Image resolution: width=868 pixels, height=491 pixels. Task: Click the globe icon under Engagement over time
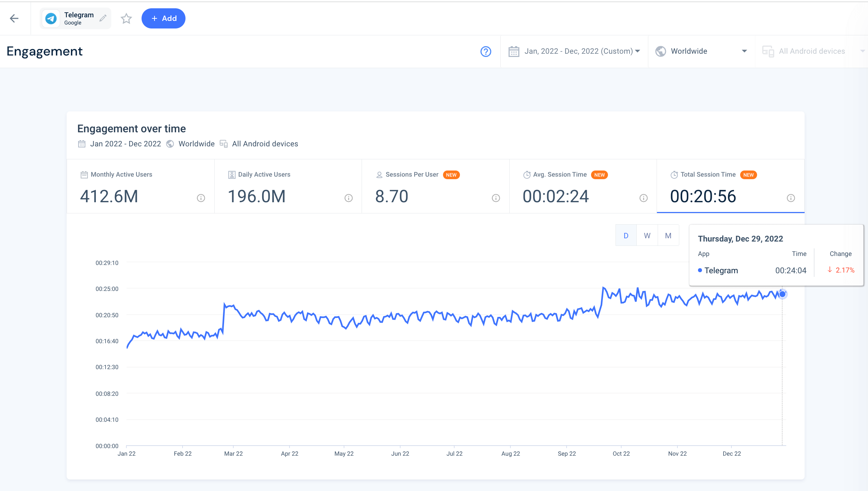170,144
